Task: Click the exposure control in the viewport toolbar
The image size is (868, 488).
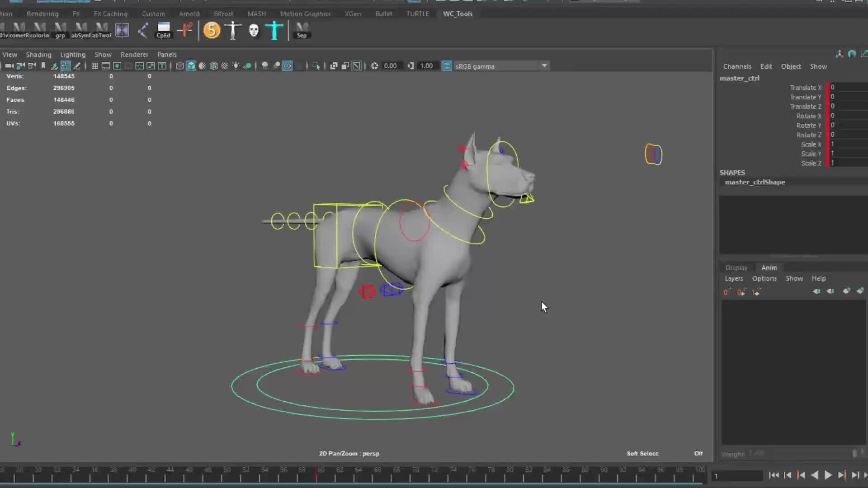Action: pos(375,66)
